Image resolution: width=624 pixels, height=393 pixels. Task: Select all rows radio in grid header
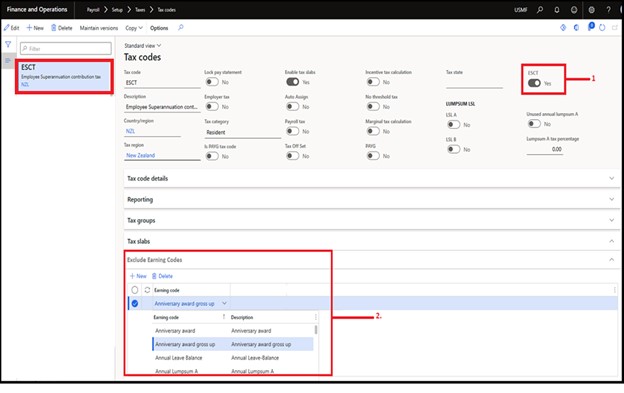pyautogui.click(x=135, y=290)
